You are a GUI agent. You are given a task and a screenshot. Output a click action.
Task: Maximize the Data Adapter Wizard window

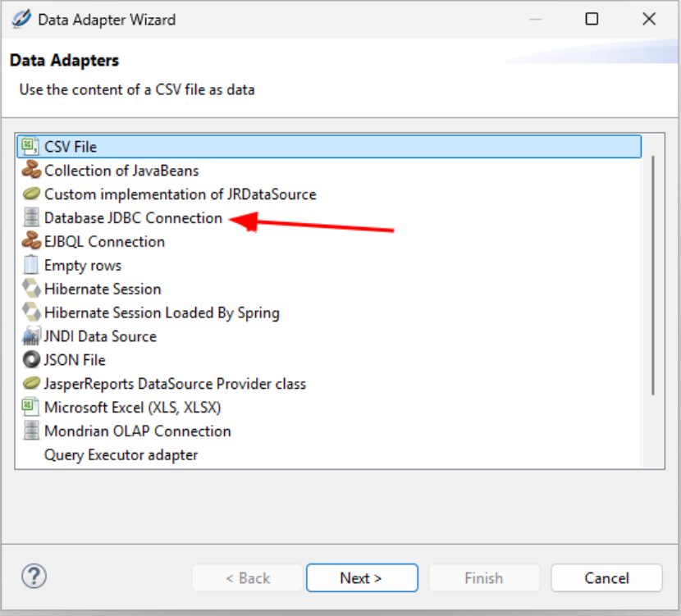point(592,19)
